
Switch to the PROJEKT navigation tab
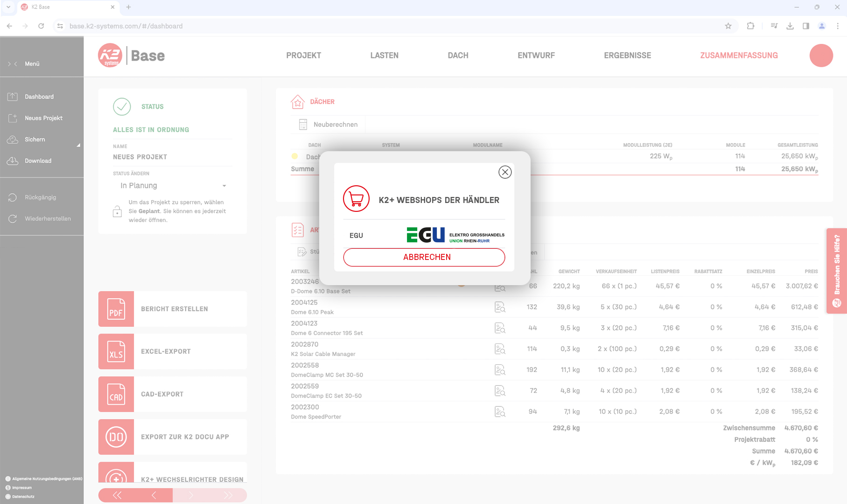(303, 55)
